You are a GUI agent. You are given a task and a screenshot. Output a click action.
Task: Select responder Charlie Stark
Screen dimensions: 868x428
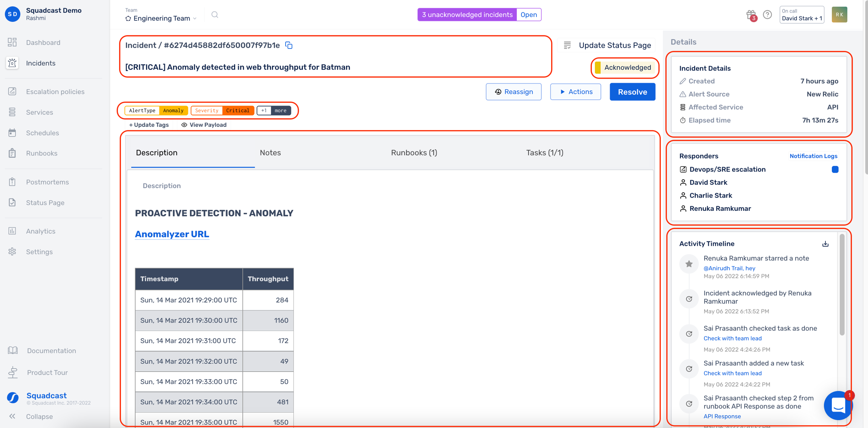[x=711, y=195]
